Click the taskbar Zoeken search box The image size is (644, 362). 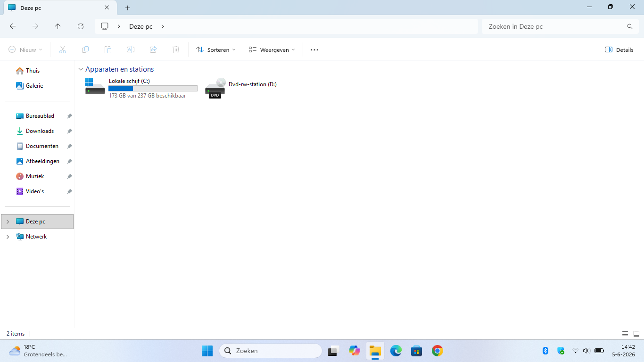[271, 351]
